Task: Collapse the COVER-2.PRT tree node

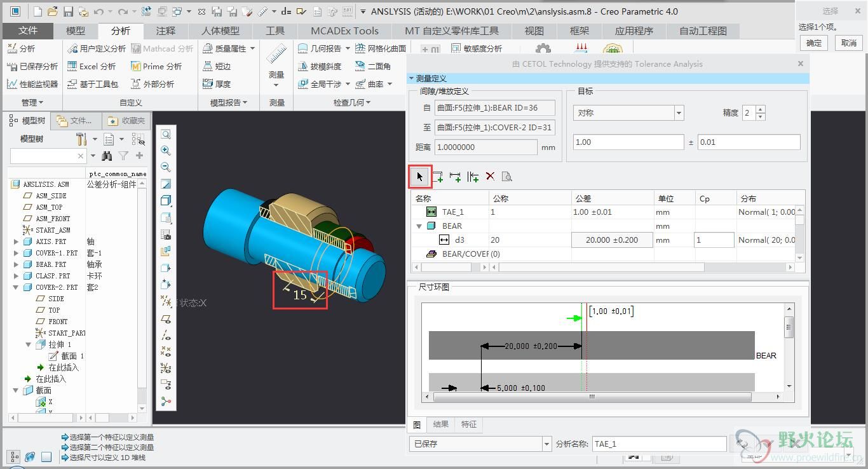Action: click(x=17, y=287)
